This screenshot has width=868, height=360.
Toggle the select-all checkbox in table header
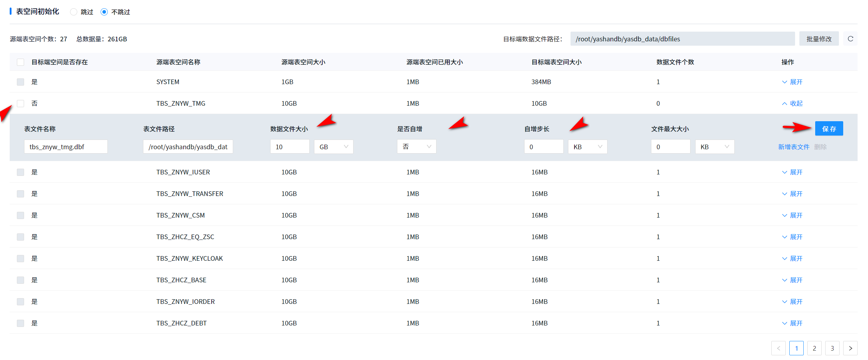[20, 62]
